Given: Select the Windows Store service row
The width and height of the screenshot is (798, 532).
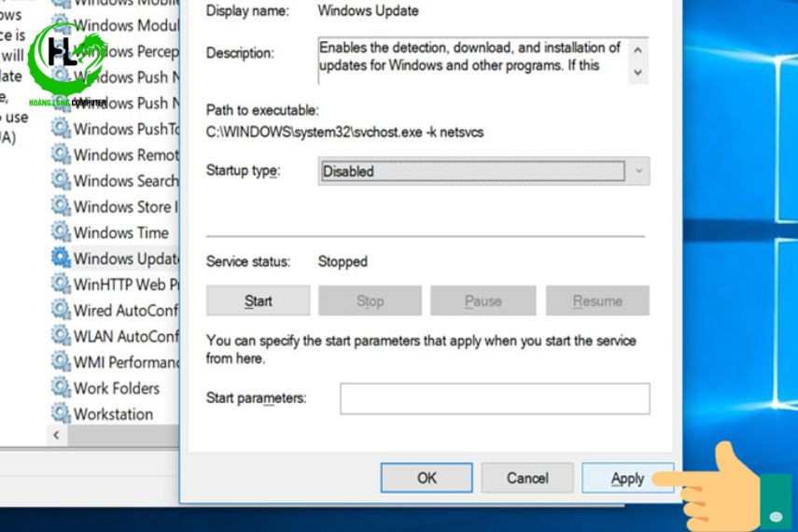Looking at the screenshot, I should (115, 206).
